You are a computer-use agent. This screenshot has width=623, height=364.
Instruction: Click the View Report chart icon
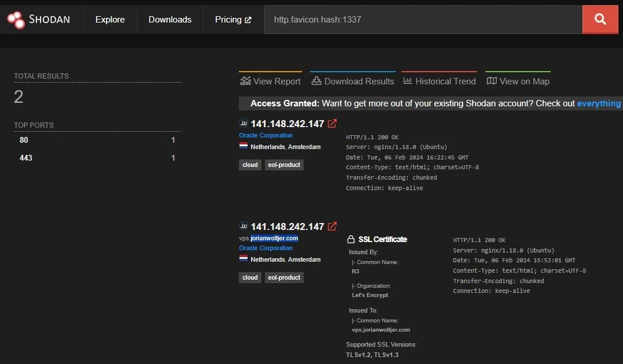(245, 81)
